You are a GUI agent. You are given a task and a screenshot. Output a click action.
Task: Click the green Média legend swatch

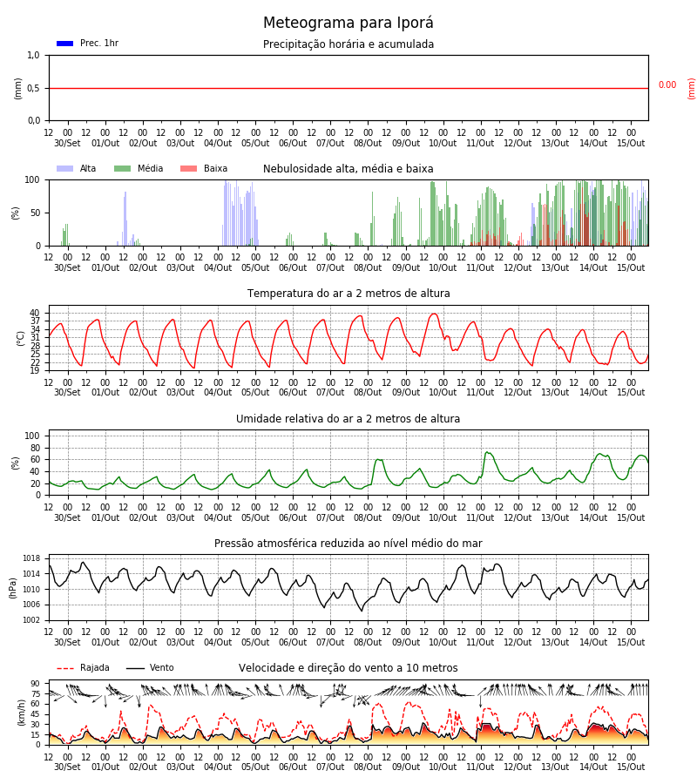pyautogui.click(x=123, y=168)
